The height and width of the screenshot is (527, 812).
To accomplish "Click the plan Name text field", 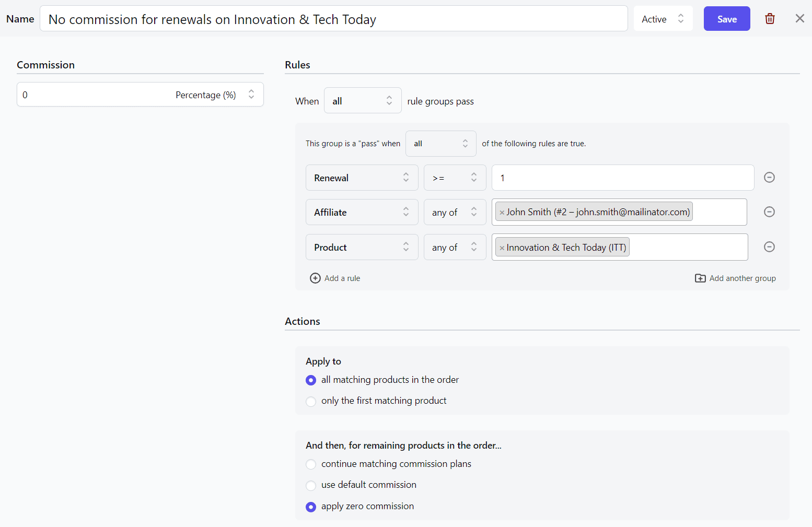I will (x=333, y=19).
